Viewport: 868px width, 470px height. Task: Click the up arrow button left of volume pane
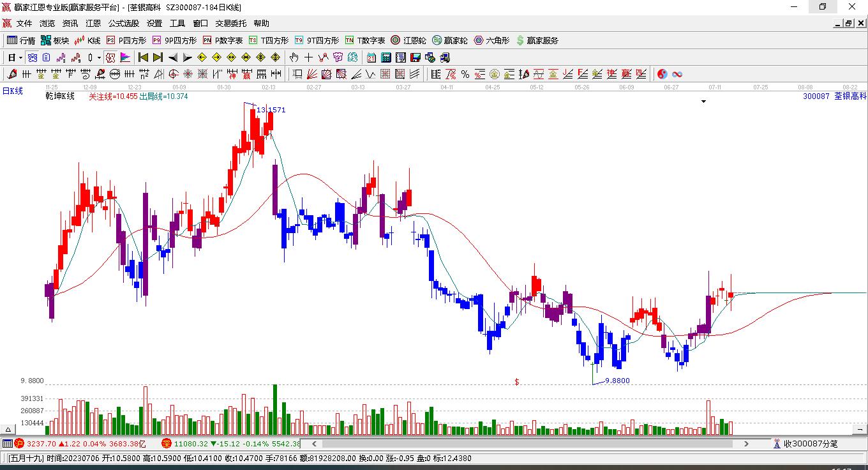[x=8, y=429]
